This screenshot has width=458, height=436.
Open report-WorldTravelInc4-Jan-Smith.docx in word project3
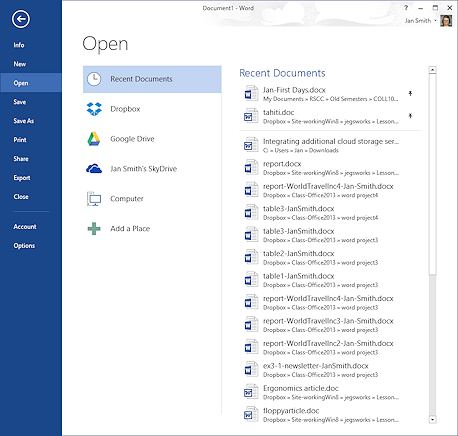[x=330, y=302]
